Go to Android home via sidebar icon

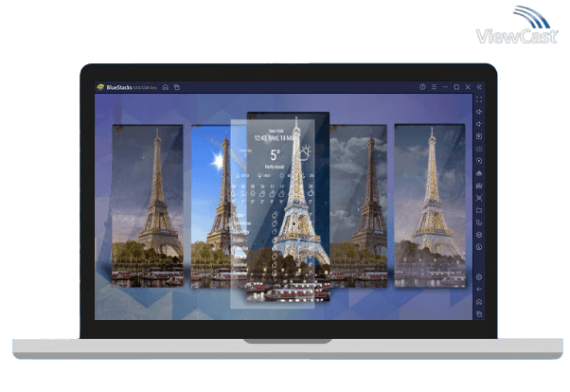coord(479,302)
